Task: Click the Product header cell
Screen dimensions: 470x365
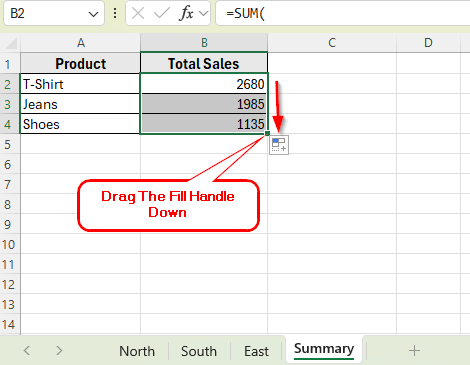Action: [80, 64]
